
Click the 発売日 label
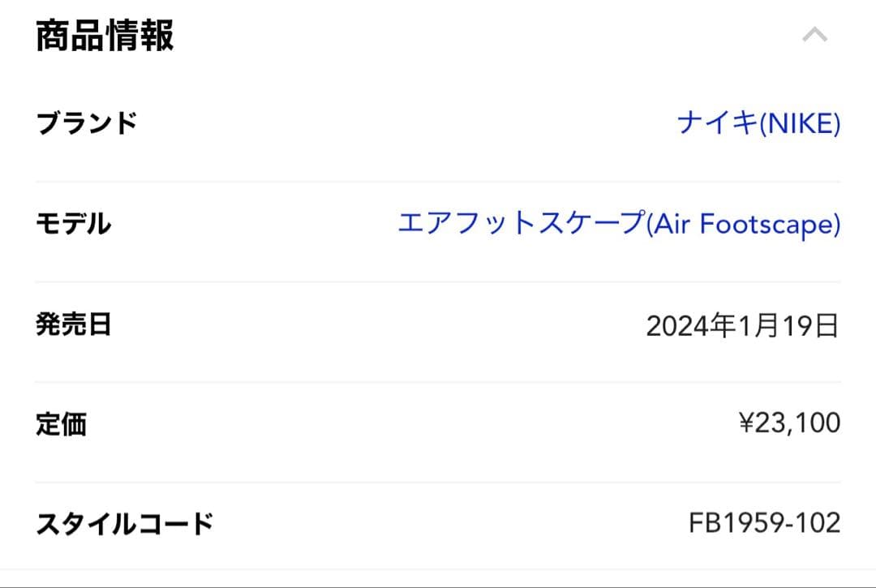pyautogui.click(x=75, y=324)
